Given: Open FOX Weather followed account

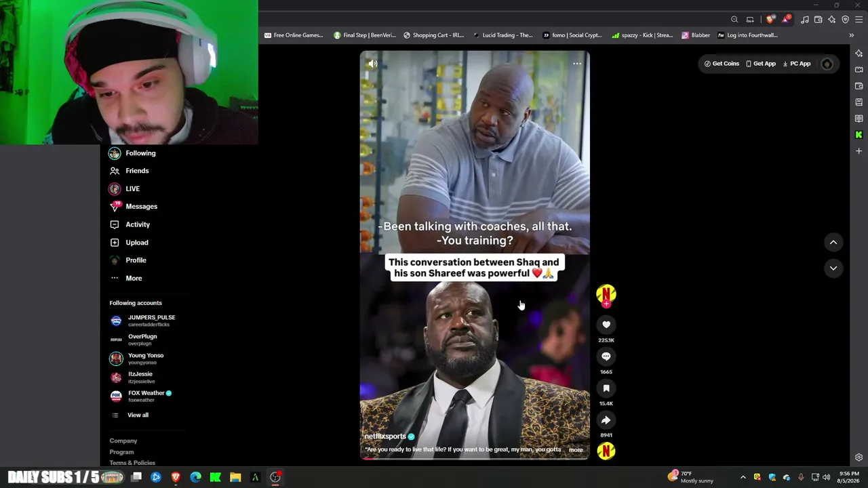Looking at the screenshot, I should point(141,396).
